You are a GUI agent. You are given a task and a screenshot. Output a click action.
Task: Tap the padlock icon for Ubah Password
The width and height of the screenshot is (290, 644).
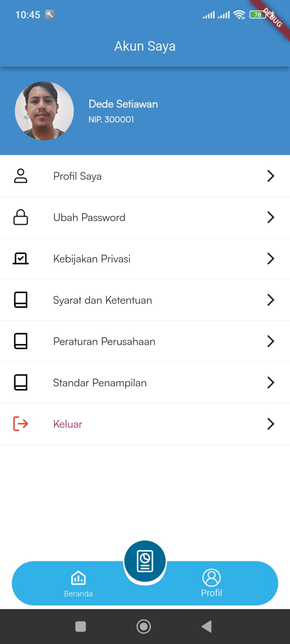pyautogui.click(x=21, y=217)
